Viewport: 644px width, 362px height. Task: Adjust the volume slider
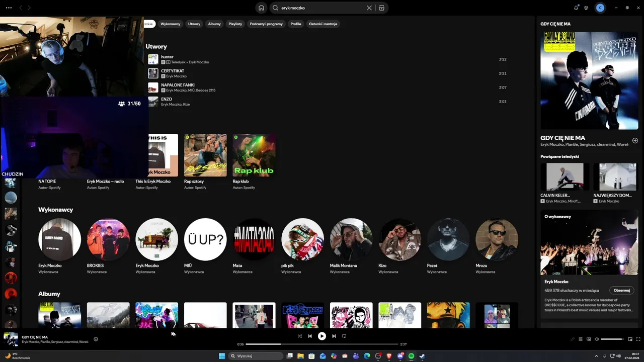click(x=612, y=339)
